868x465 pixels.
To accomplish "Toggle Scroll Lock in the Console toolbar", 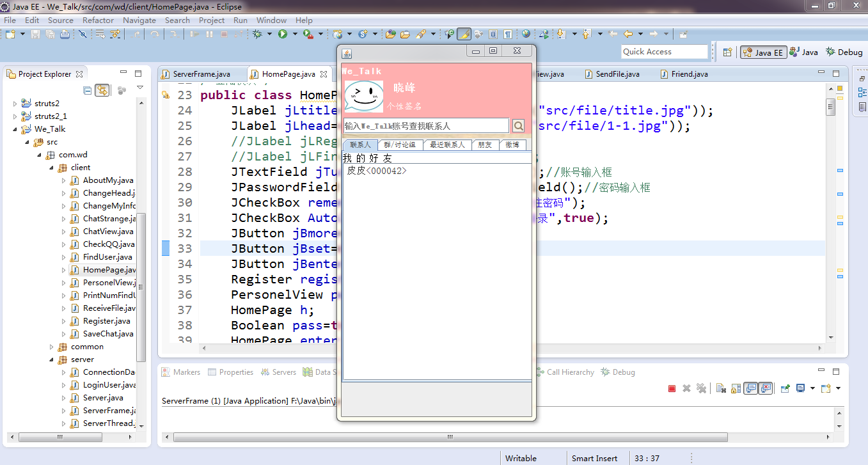I will pyautogui.click(x=736, y=388).
